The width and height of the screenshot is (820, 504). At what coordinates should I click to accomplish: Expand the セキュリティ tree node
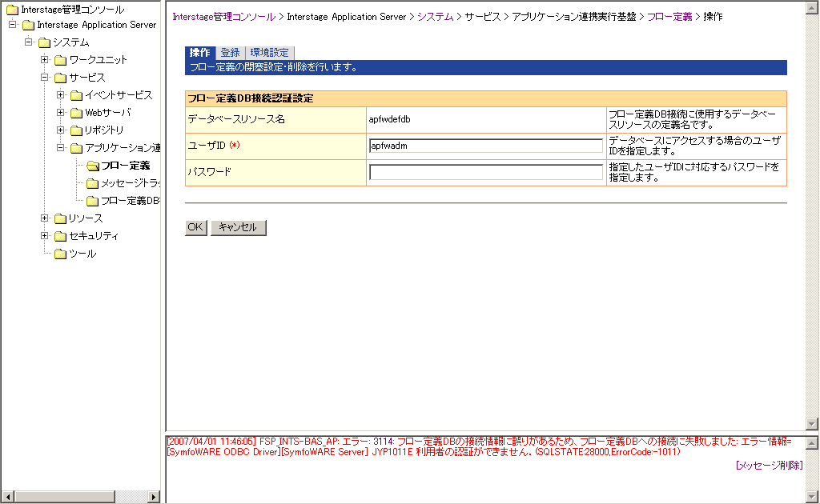pyautogui.click(x=45, y=235)
